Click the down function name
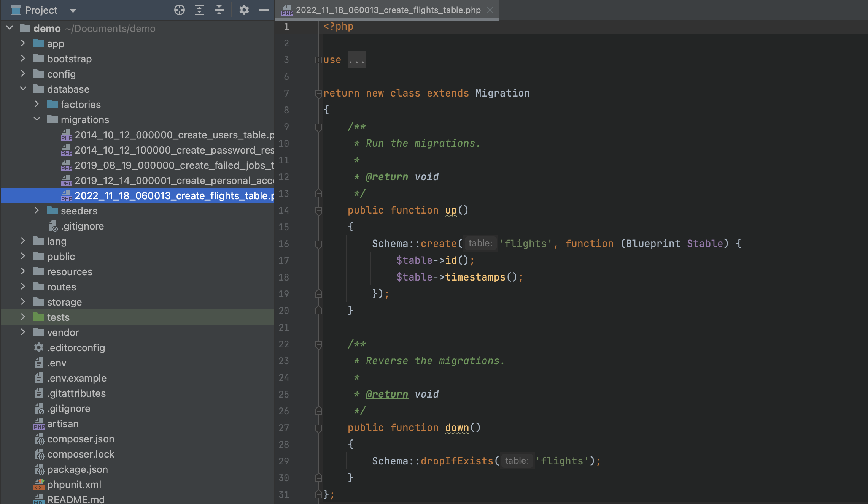The image size is (868, 504). [457, 428]
